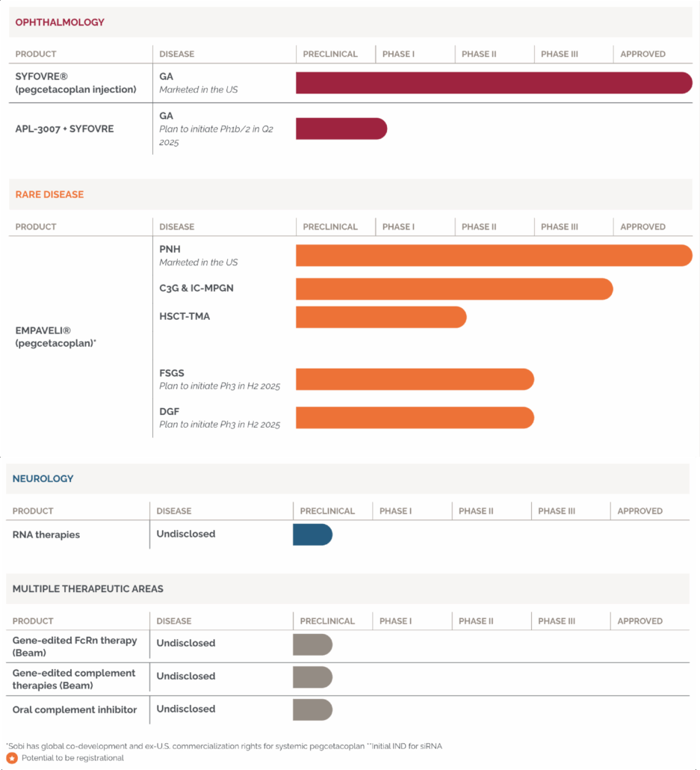Screen dimensions: 700x770
Task: Click the PNH orange progress bar
Action: (x=493, y=256)
